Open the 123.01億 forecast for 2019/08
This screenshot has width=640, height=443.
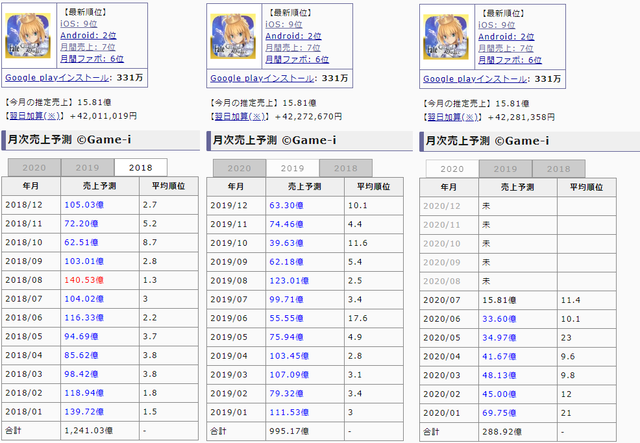(x=289, y=281)
